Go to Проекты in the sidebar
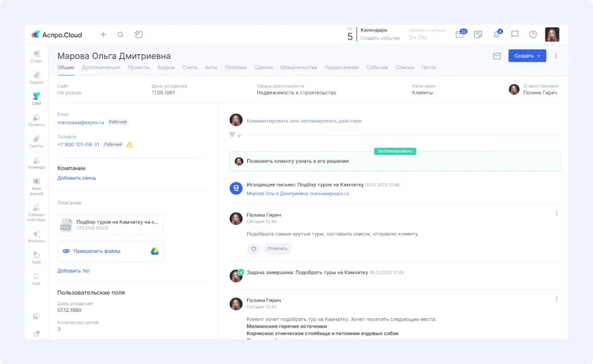Screen dimensions: 593x364 [x=36, y=121]
